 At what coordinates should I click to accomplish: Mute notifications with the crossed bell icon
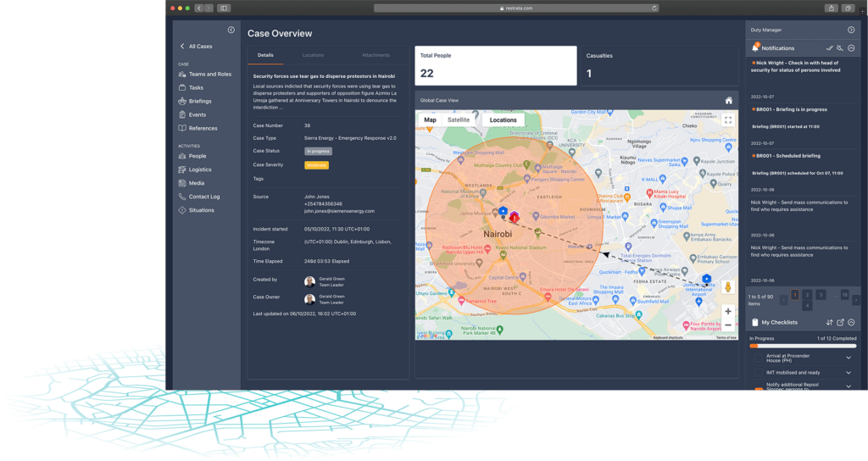point(840,48)
